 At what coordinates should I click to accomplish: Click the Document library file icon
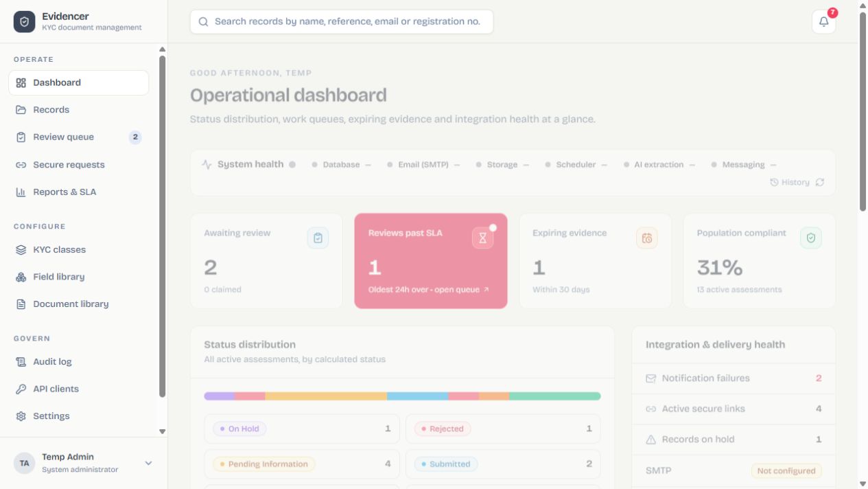21,304
